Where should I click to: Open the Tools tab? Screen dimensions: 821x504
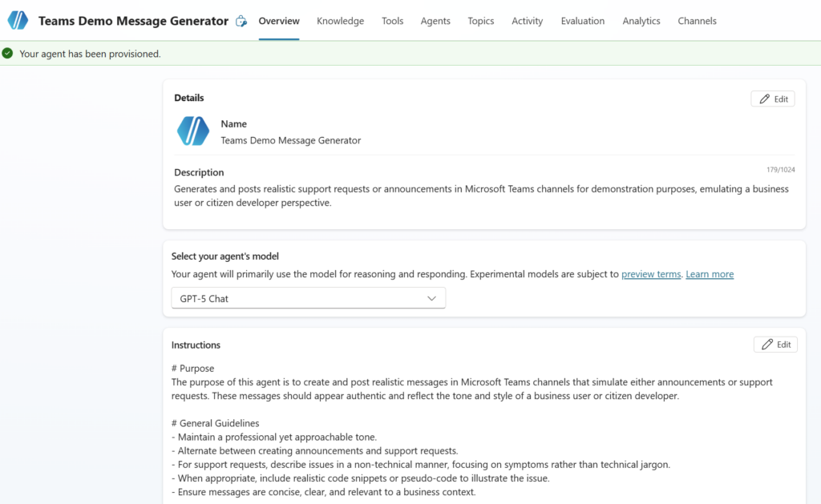click(x=392, y=21)
